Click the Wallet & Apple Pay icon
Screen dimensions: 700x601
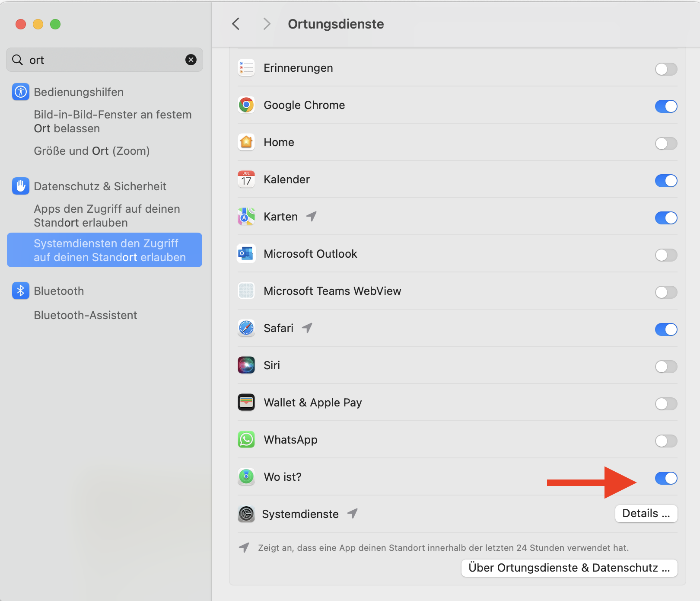pos(246,403)
